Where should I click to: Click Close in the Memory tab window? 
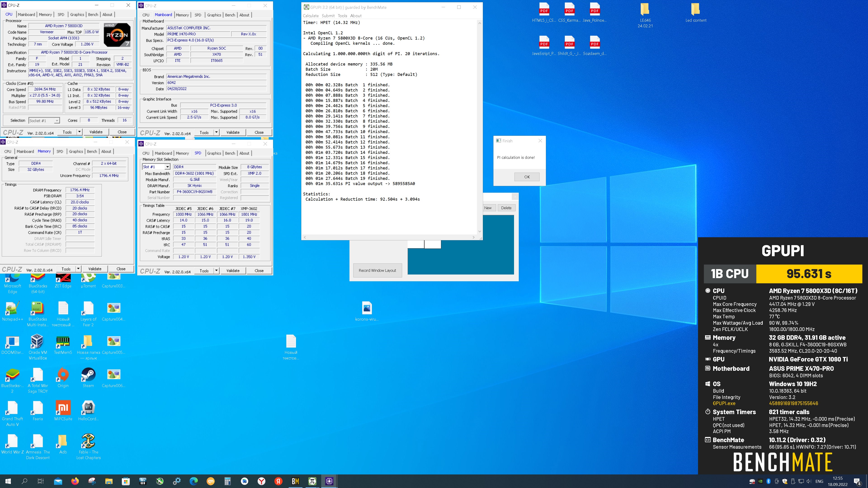pos(121,269)
